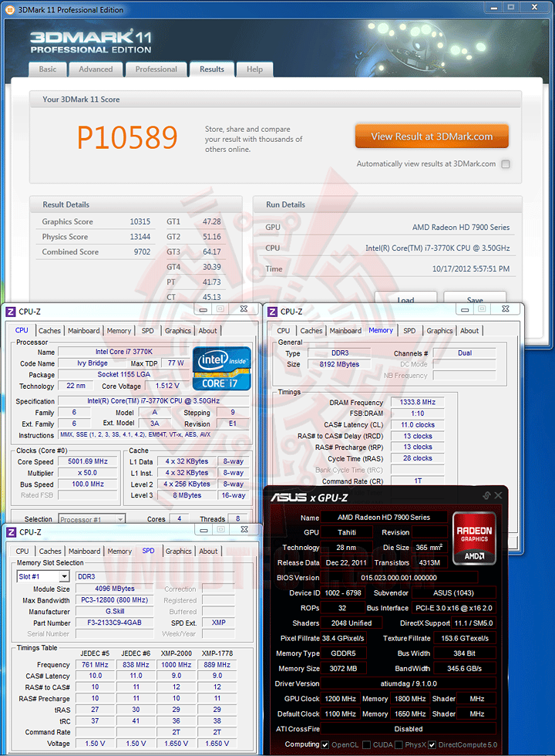Viewport: 555px width, 756px height.
Task: Click View Result at 3DMark.com button
Action: click(432, 137)
